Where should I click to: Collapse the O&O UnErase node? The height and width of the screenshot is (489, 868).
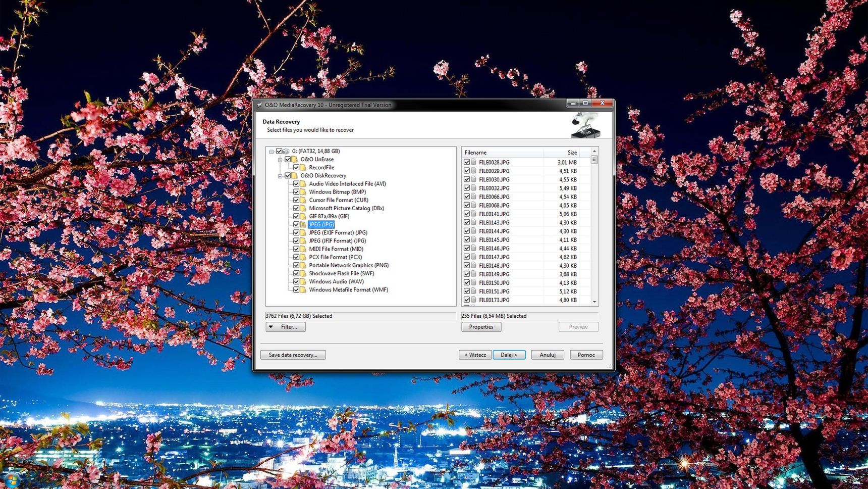280,159
